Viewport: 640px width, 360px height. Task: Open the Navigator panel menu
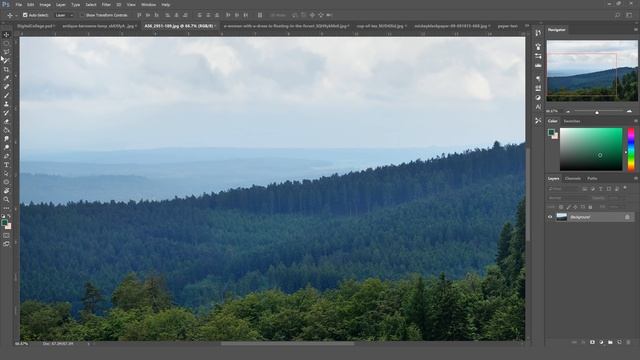click(636, 29)
